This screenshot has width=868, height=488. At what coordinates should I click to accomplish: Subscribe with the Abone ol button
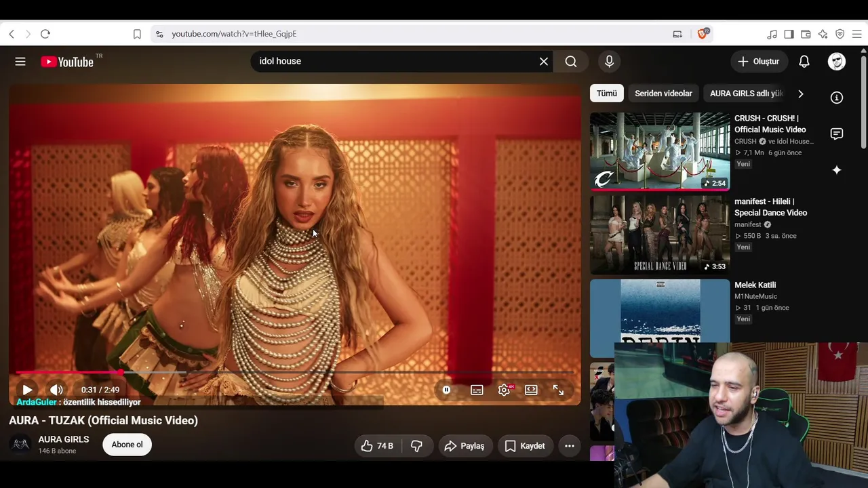127,445
